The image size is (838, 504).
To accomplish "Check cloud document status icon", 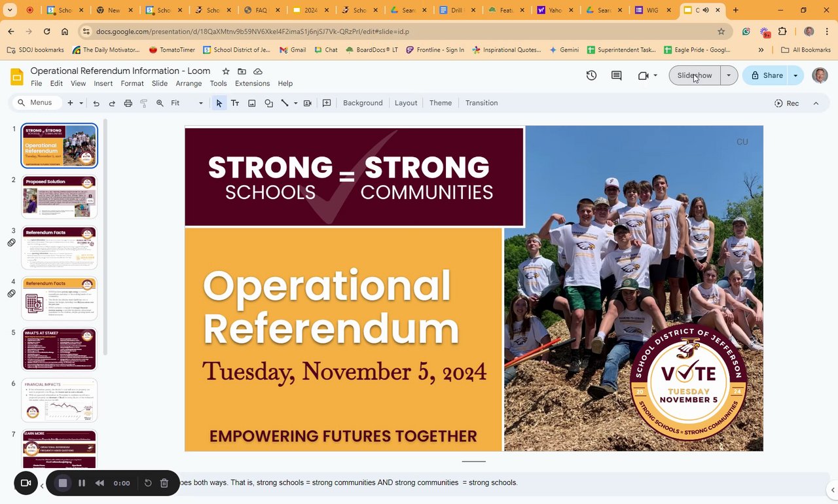I will [258, 71].
